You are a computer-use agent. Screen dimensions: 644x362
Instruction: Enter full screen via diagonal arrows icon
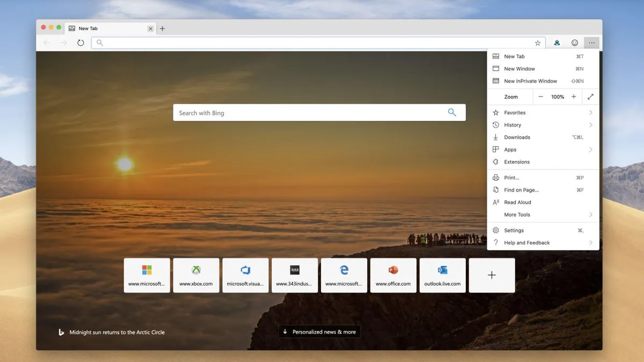tap(590, 97)
